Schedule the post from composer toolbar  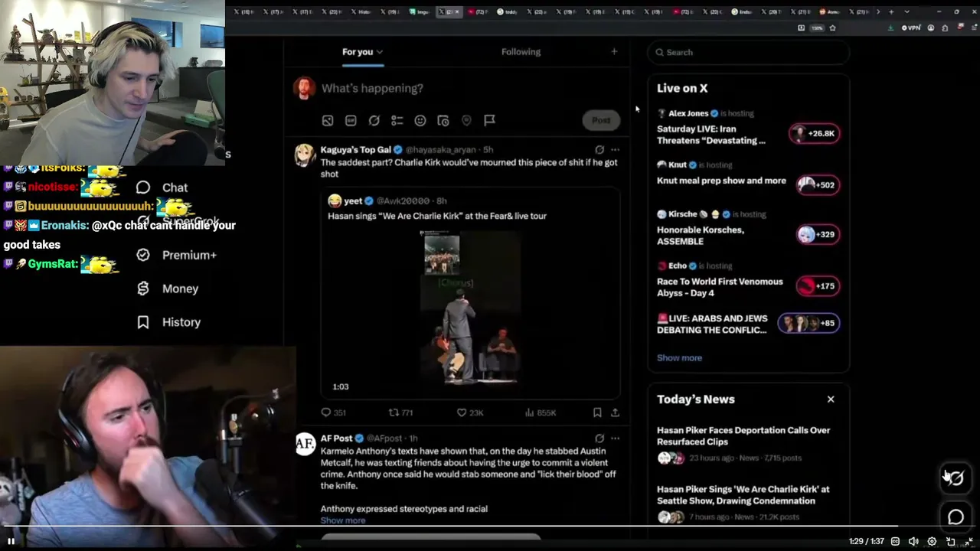tap(443, 120)
